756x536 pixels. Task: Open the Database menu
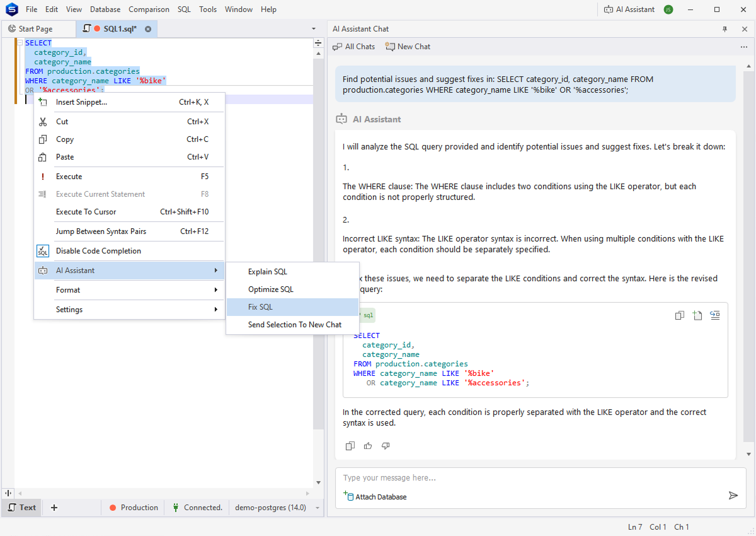(105, 9)
